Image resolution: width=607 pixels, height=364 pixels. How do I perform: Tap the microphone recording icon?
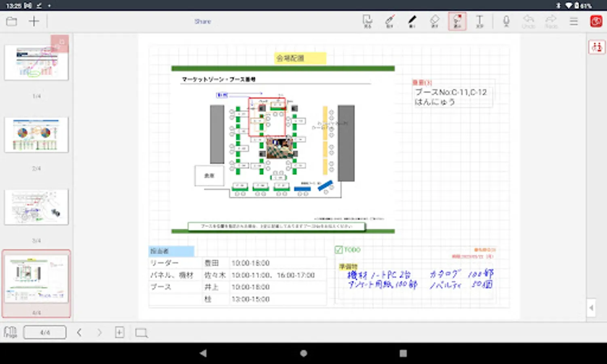[506, 21]
